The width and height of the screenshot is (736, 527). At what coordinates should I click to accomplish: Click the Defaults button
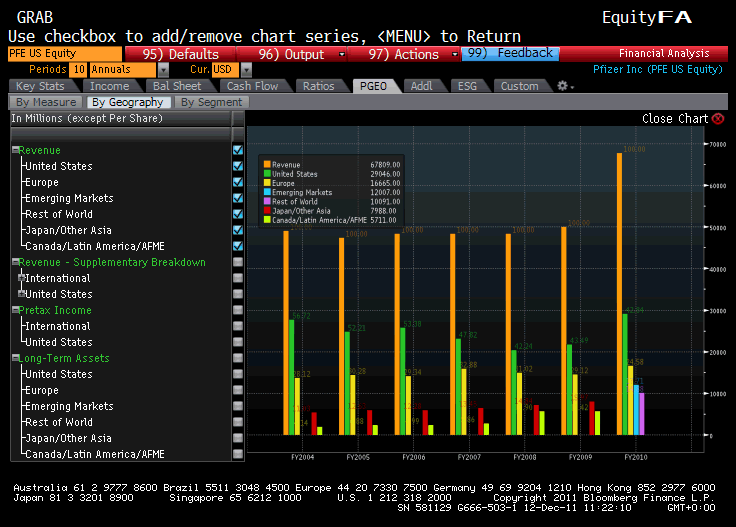pos(180,54)
